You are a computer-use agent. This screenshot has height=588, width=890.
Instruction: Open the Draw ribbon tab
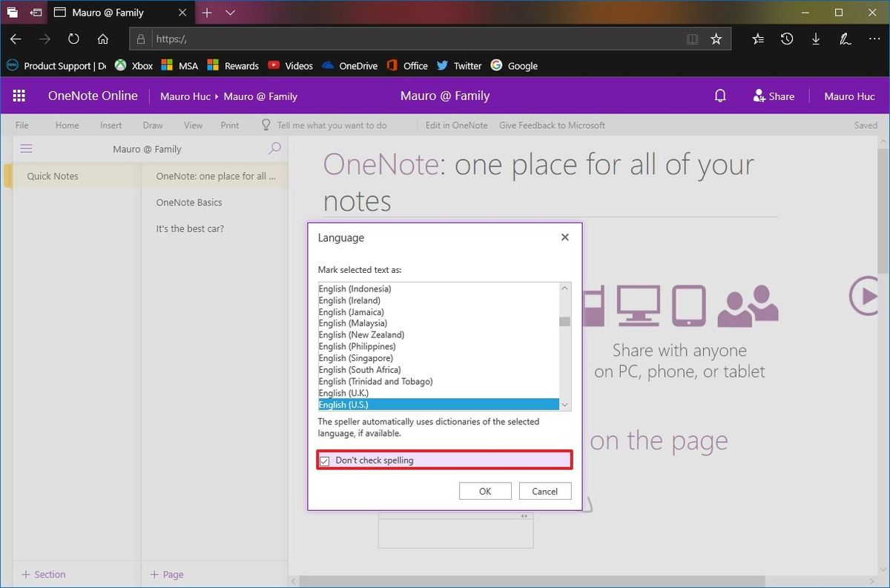[152, 125]
